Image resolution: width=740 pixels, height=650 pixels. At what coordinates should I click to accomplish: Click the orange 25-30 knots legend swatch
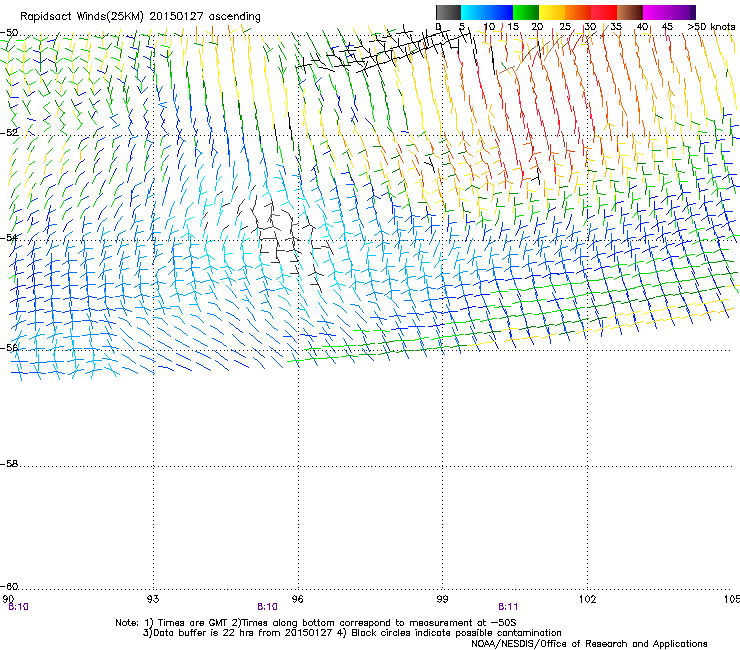coord(578,12)
